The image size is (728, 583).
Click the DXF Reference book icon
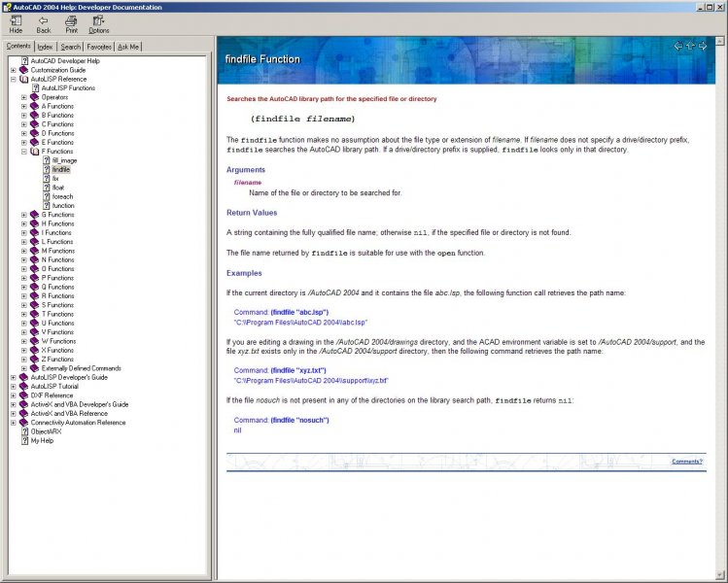coord(23,395)
